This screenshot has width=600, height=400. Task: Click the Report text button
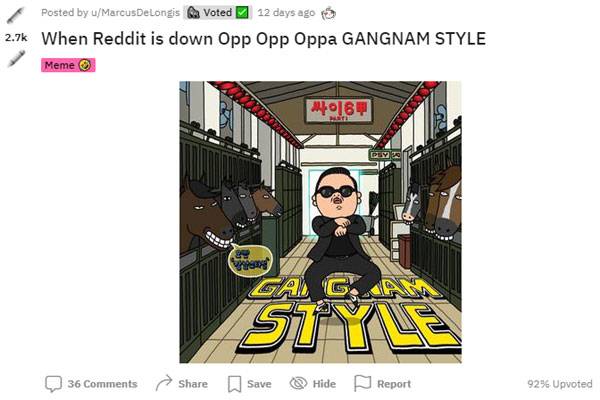coord(394,384)
